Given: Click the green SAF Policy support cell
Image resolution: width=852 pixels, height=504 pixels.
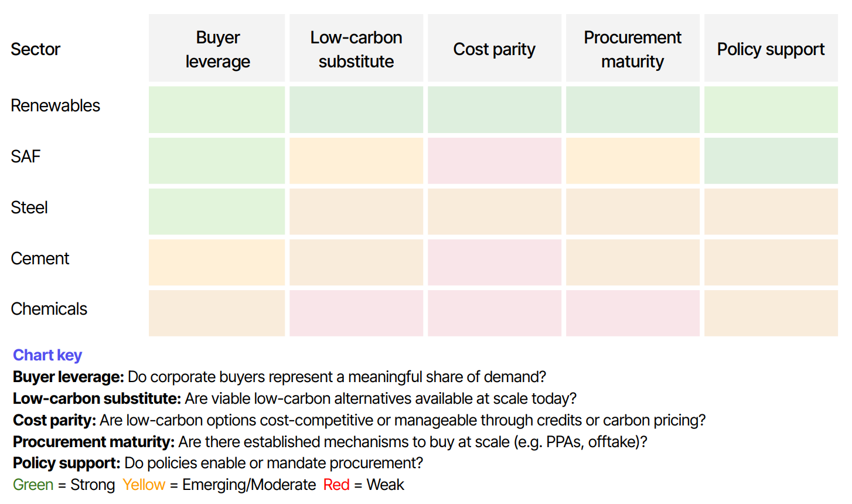Looking at the screenshot, I should tap(771, 161).
